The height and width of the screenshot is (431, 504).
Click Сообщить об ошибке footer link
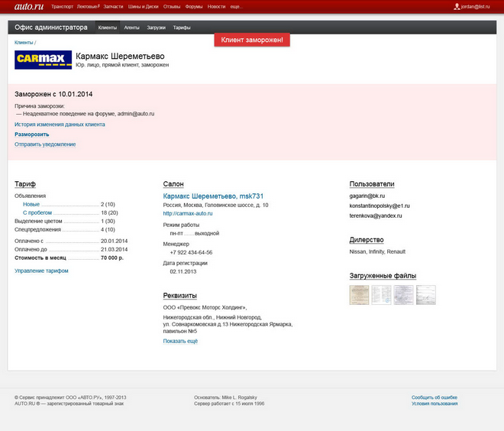click(435, 397)
